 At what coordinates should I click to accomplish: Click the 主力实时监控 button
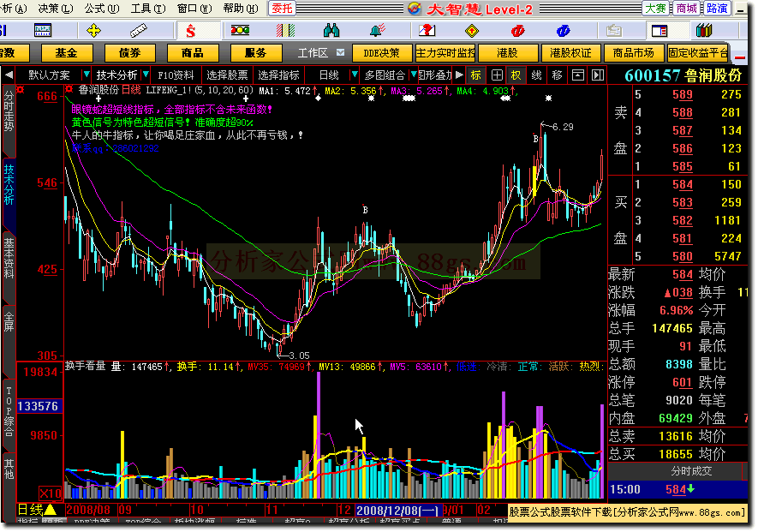(x=445, y=53)
